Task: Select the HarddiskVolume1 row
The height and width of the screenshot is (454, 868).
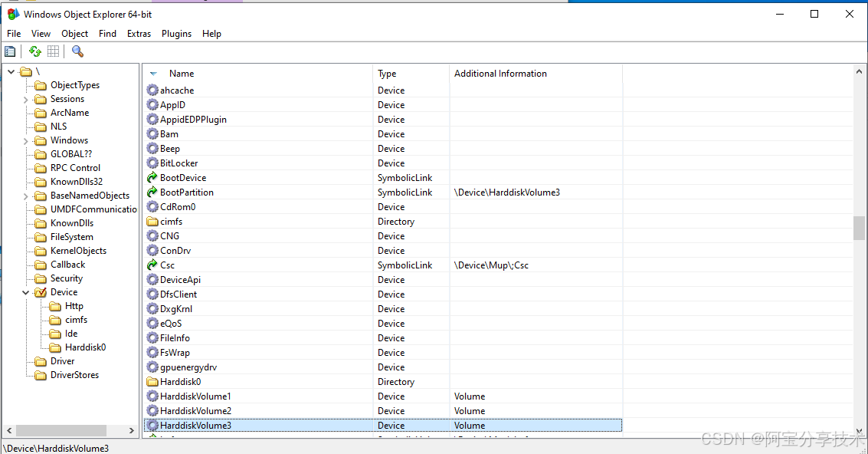Action: pyautogui.click(x=383, y=396)
